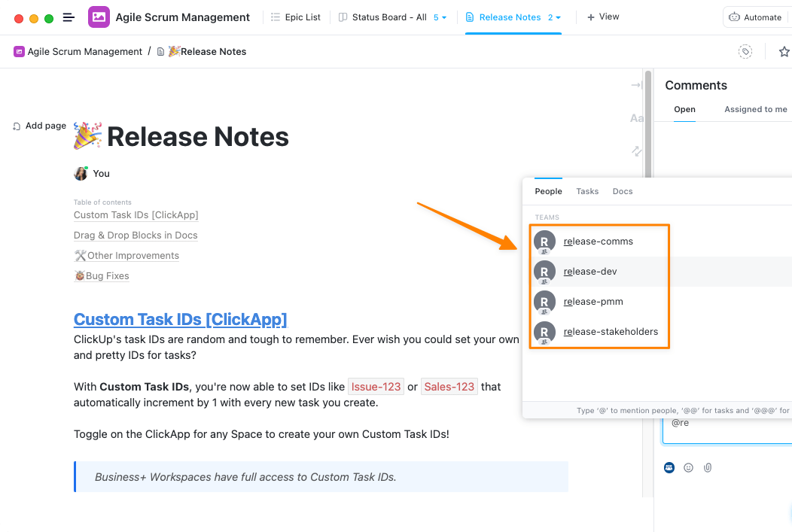This screenshot has height=532, width=792.
Task: Click the release-comms team avatar
Action: tap(544, 242)
